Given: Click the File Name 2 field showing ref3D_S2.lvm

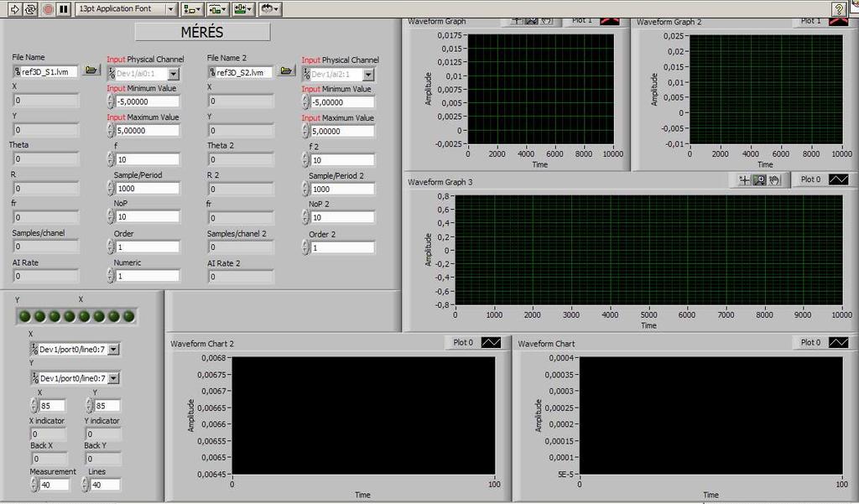Looking at the screenshot, I should 241,72.
